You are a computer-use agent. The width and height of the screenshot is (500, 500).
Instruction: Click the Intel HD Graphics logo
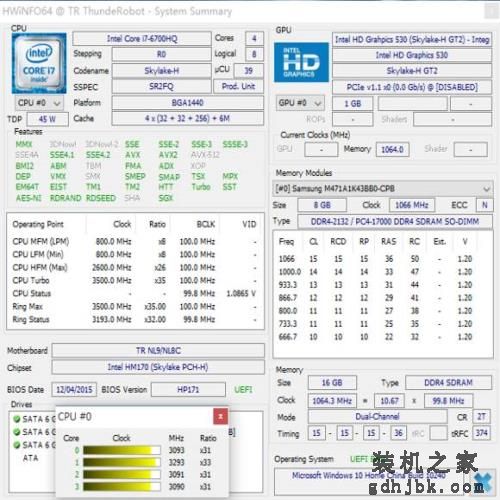point(301,62)
